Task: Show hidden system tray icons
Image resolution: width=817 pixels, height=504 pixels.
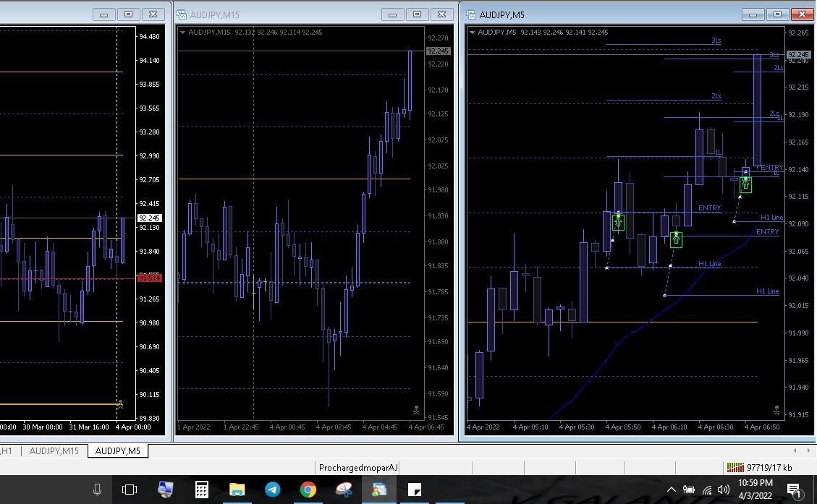Action: coord(671,490)
